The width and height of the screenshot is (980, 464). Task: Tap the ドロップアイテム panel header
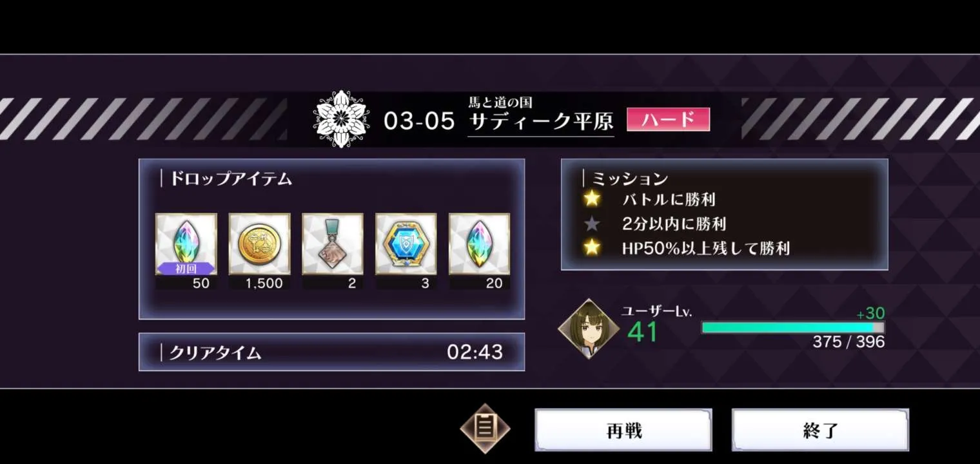click(x=231, y=179)
